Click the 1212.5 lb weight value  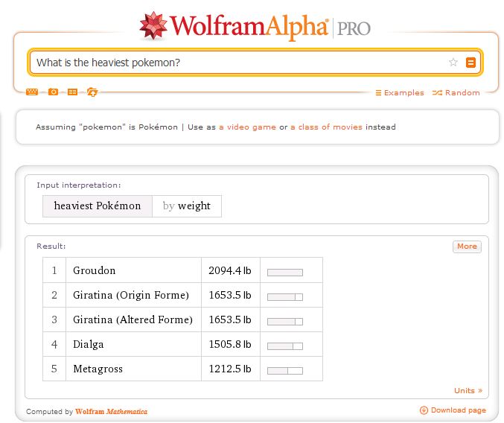[x=230, y=369]
